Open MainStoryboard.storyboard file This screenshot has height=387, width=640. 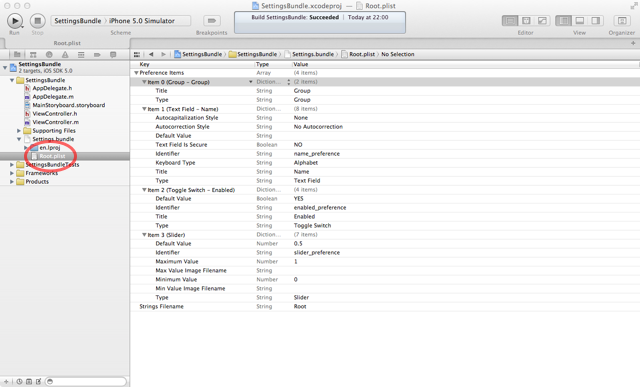click(69, 105)
